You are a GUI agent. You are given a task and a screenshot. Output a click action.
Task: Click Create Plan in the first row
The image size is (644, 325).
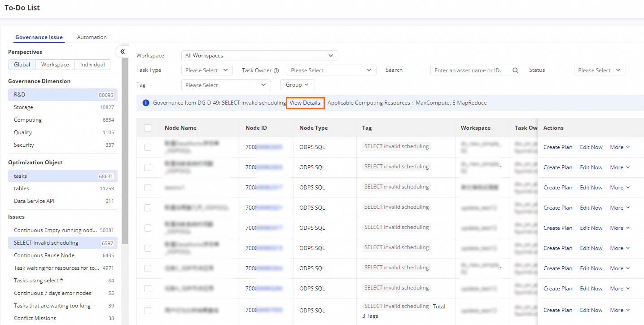pos(557,147)
